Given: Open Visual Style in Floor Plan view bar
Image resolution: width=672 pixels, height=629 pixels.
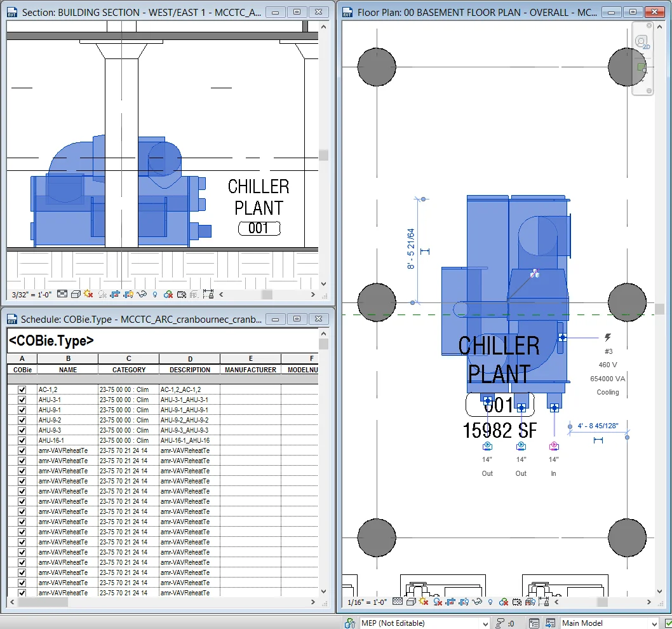Looking at the screenshot, I should click(x=411, y=602).
